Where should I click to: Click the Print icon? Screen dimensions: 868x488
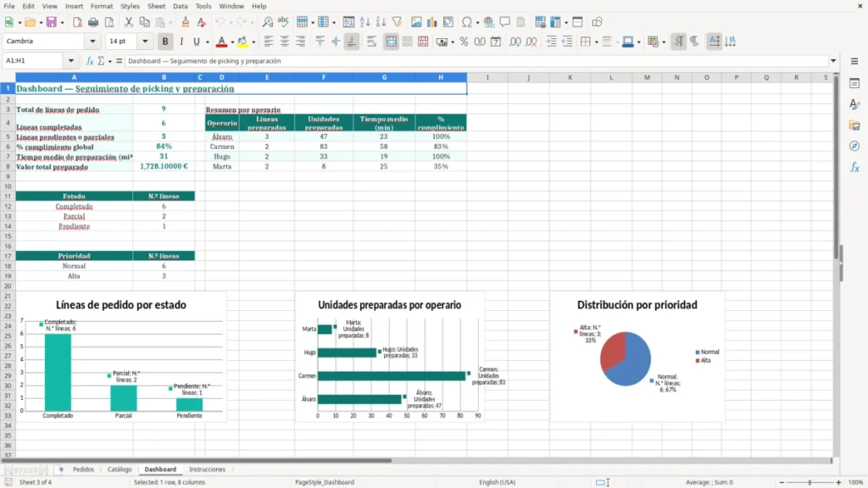point(93,22)
